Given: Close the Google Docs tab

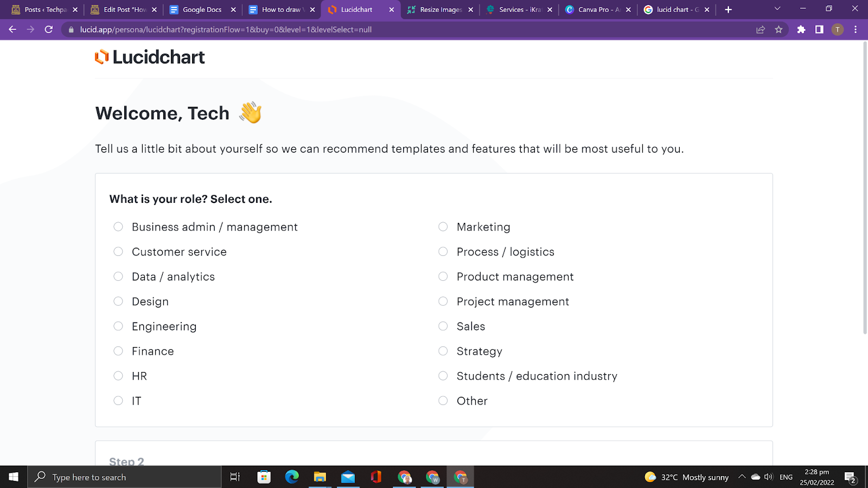Looking at the screenshot, I should (233, 9).
